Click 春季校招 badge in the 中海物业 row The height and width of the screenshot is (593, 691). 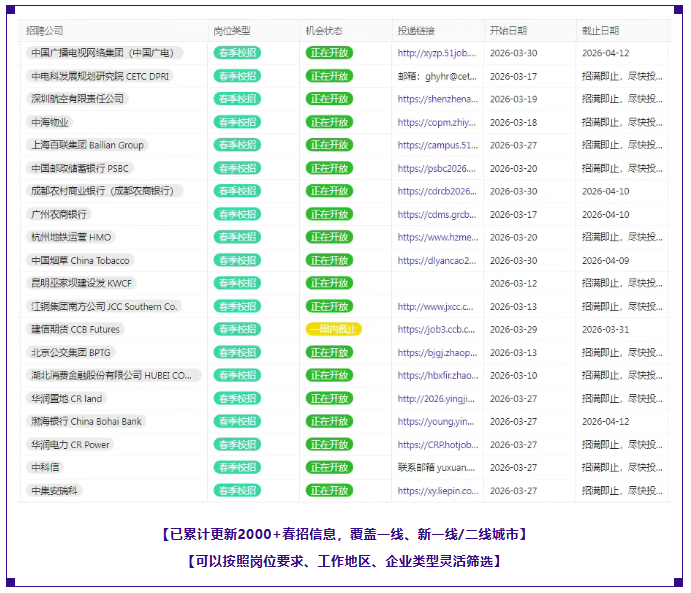point(237,122)
